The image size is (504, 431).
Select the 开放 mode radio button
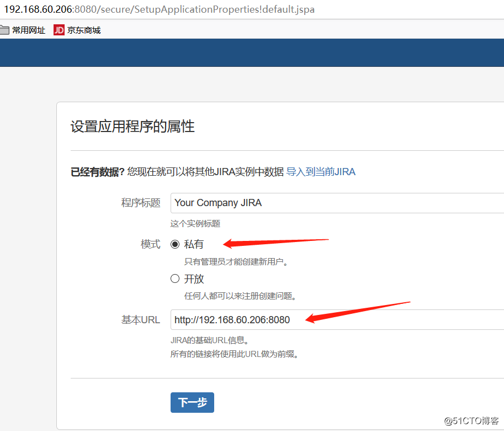click(x=175, y=278)
